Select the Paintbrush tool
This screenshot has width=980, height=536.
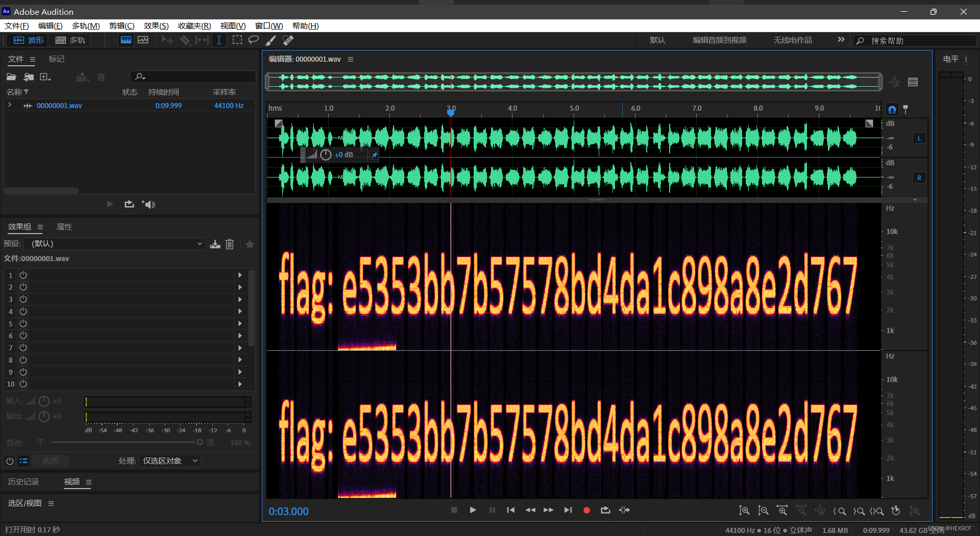[271, 40]
